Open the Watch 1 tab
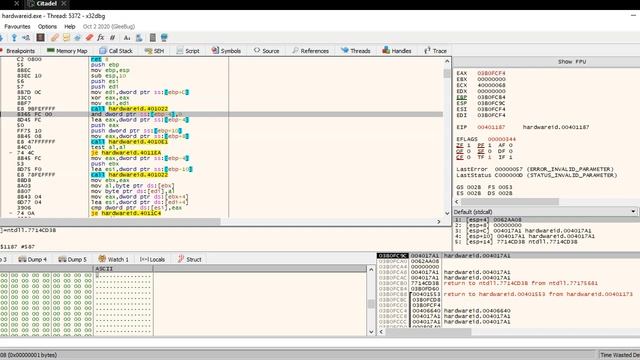 (113, 259)
